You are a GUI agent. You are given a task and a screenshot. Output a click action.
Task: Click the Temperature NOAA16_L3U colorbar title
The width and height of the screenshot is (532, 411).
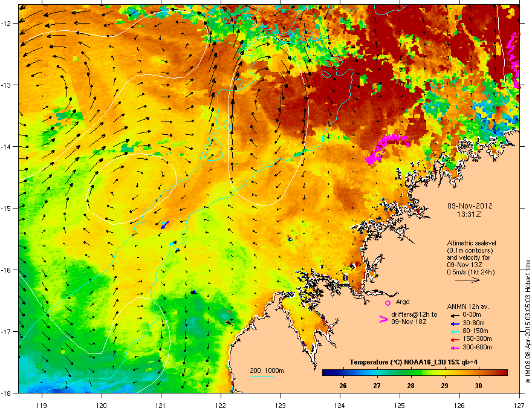pos(414,362)
